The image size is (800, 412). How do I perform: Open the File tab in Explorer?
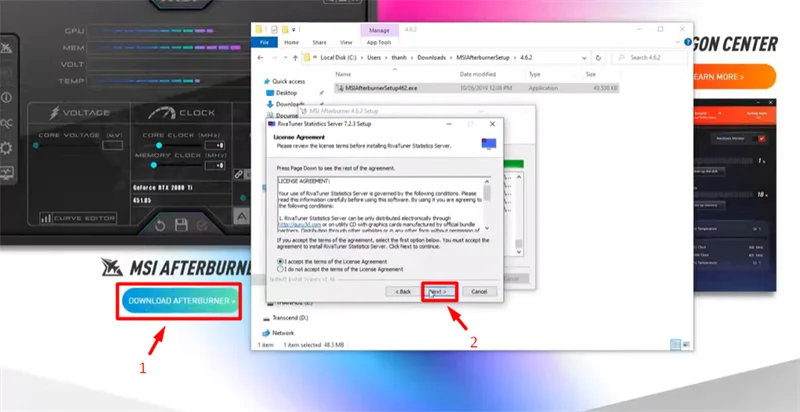pos(264,42)
